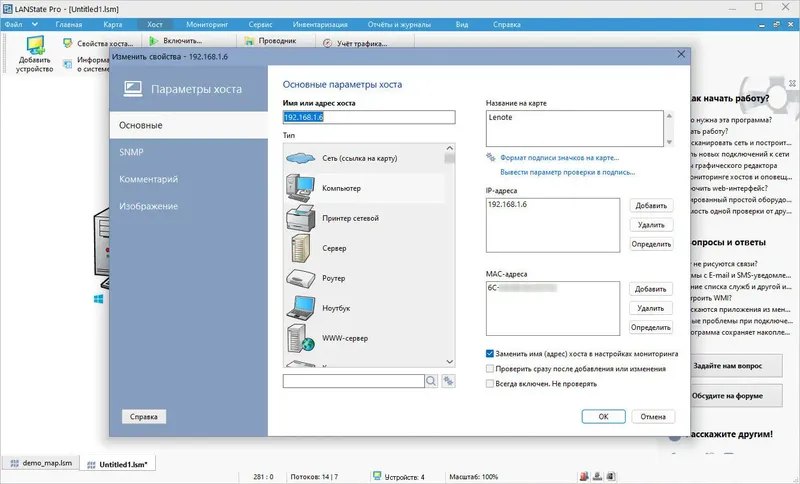Select the Network cloud icon type
This screenshot has width=800, height=484.
pyautogui.click(x=301, y=158)
